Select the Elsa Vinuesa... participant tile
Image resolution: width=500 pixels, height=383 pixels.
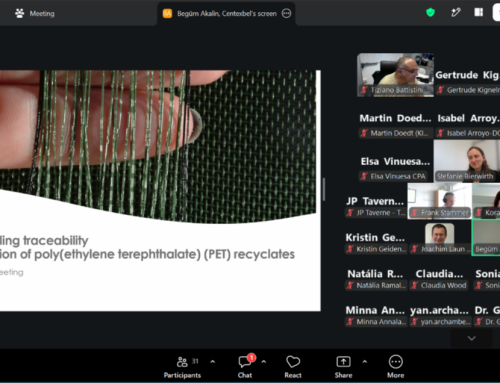tap(395, 168)
